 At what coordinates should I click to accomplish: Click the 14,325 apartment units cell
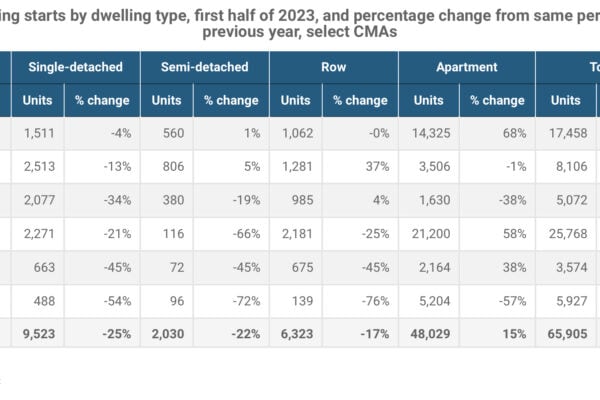click(x=426, y=133)
